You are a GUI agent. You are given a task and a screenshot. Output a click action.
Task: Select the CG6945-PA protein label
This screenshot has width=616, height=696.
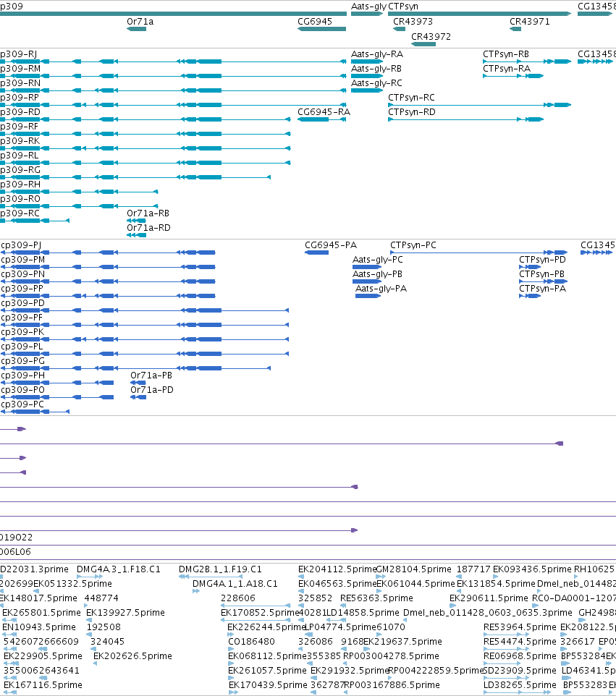click(x=331, y=245)
